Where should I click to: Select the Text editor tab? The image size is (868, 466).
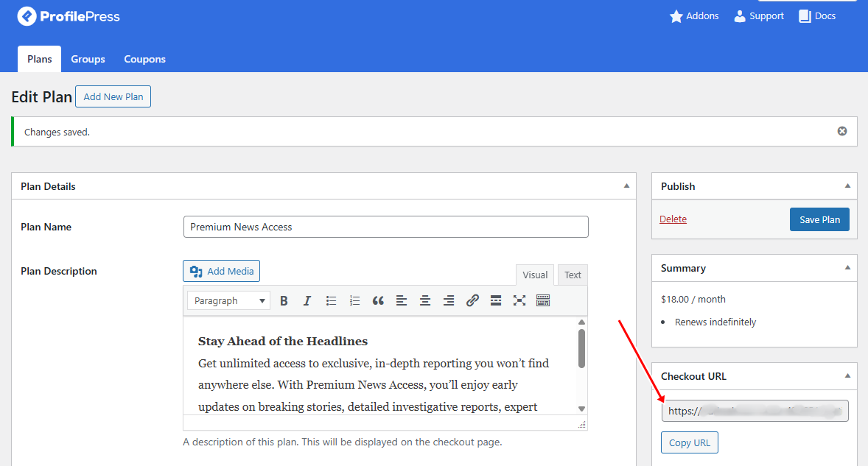point(573,275)
